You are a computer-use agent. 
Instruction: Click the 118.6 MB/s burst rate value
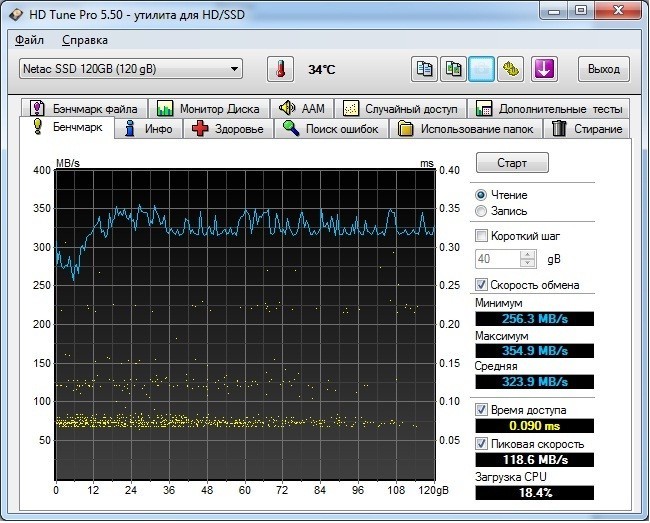point(534,460)
